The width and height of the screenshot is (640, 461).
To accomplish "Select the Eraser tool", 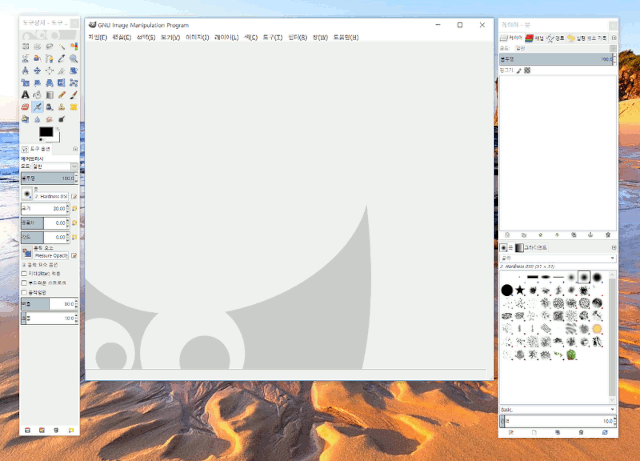I will click(26, 107).
